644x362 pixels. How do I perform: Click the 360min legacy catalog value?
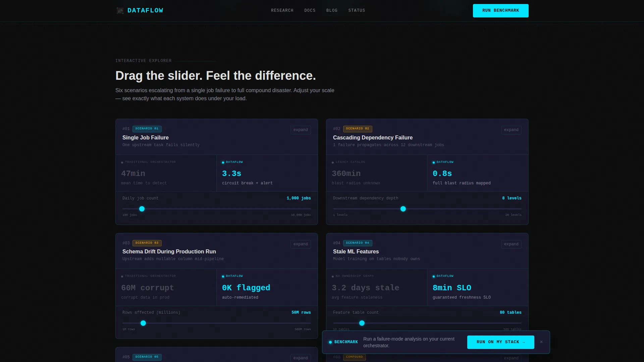tap(346, 174)
